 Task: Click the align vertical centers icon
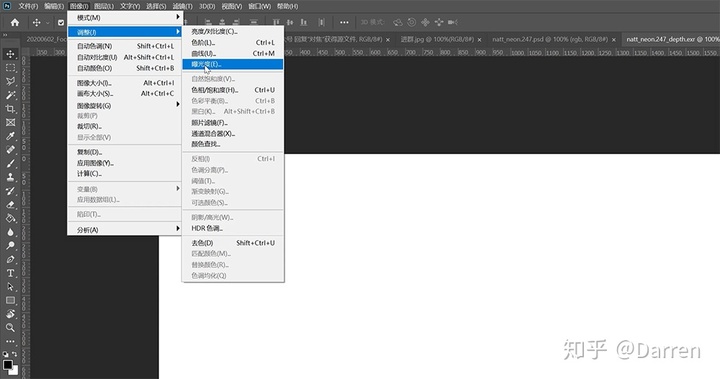tap(290, 22)
